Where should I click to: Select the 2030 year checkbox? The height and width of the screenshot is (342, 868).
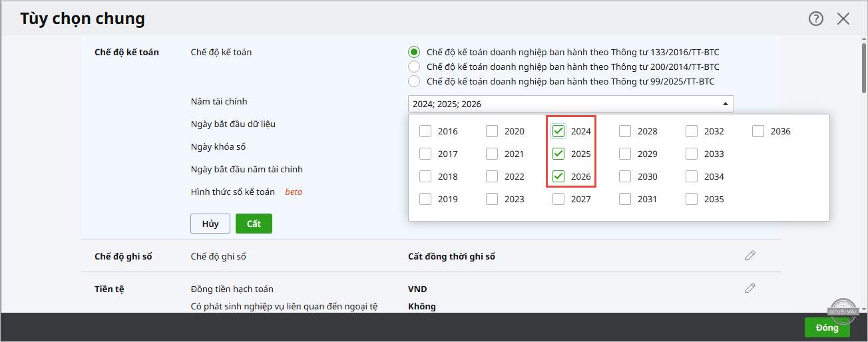coord(625,176)
